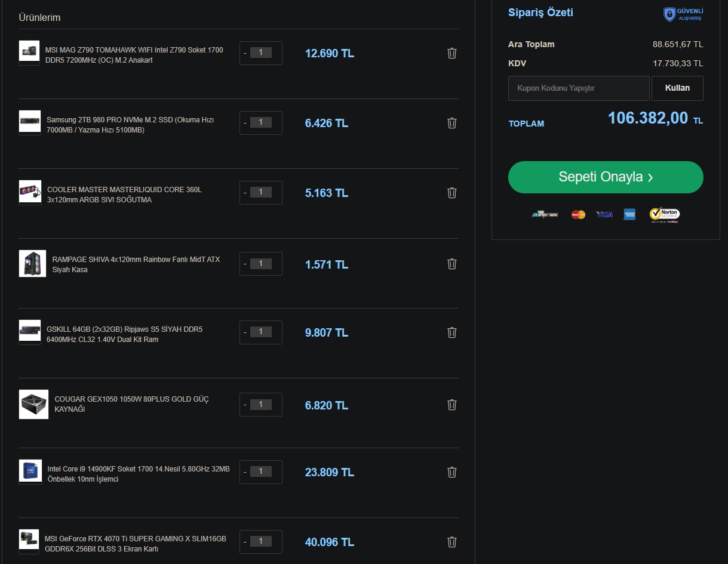Click quantity field for Intel Core i9
The image size is (728, 564).
(261, 471)
